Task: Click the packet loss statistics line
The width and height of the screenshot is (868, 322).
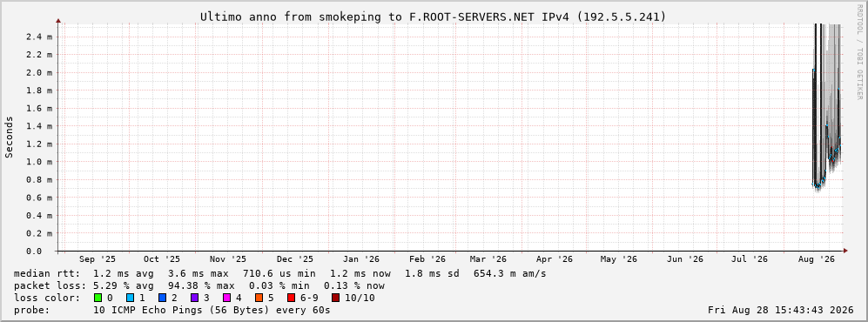Action: point(198,286)
